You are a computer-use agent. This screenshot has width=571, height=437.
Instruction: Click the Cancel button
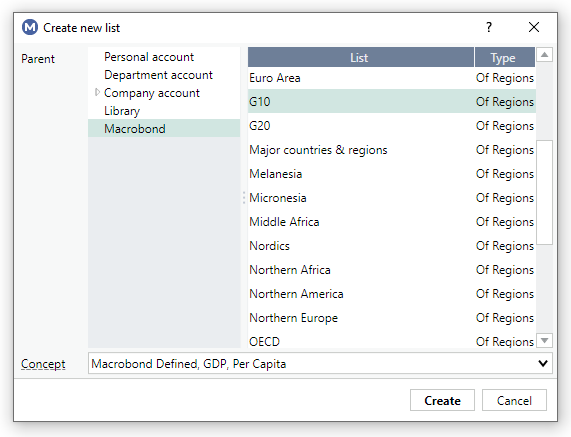coord(514,400)
